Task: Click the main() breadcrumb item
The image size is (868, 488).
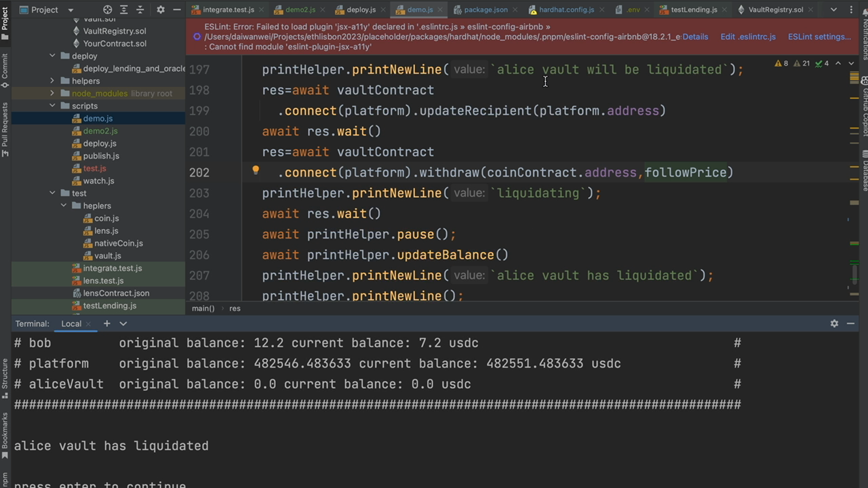Action: point(203,308)
